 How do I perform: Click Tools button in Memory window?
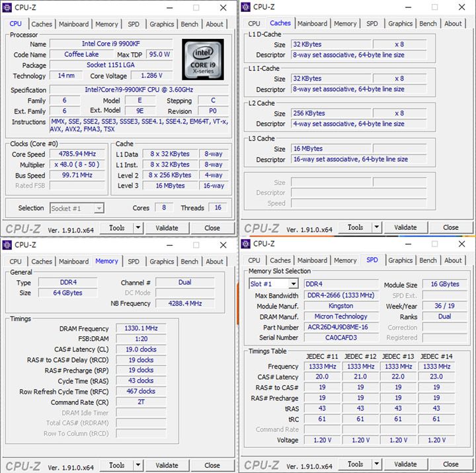pos(117,465)
